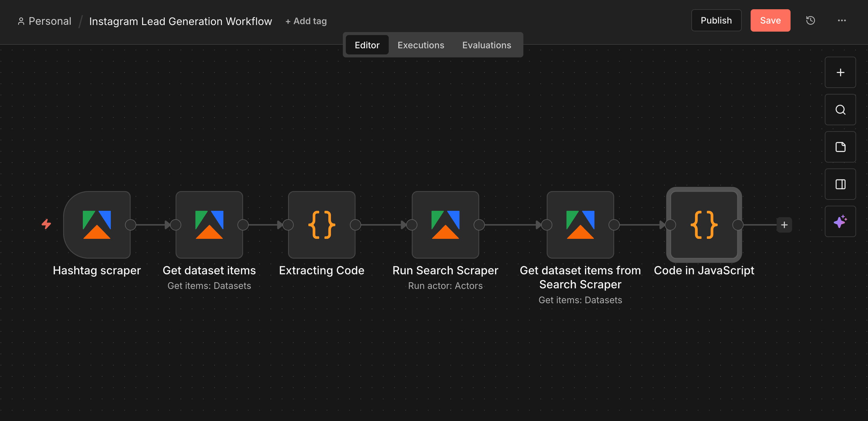
Task: Append a node after Code in JavaScript
Action: [x=784, y=225]
